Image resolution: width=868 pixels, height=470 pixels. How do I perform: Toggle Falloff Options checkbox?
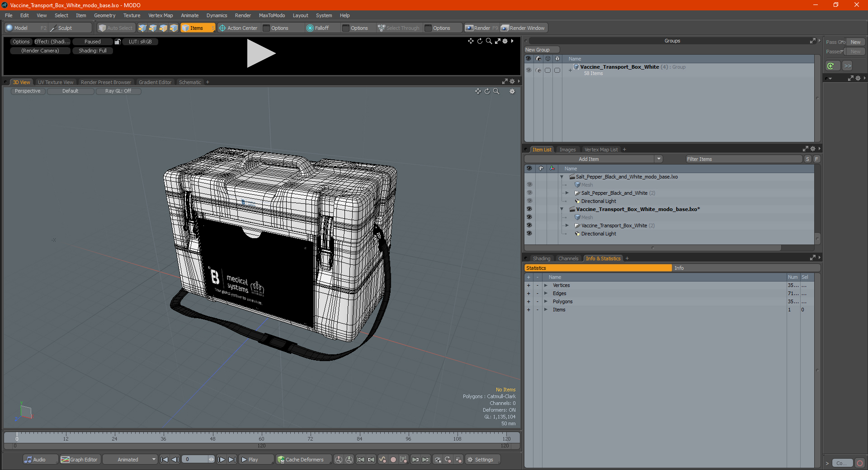tap(346, 28)
